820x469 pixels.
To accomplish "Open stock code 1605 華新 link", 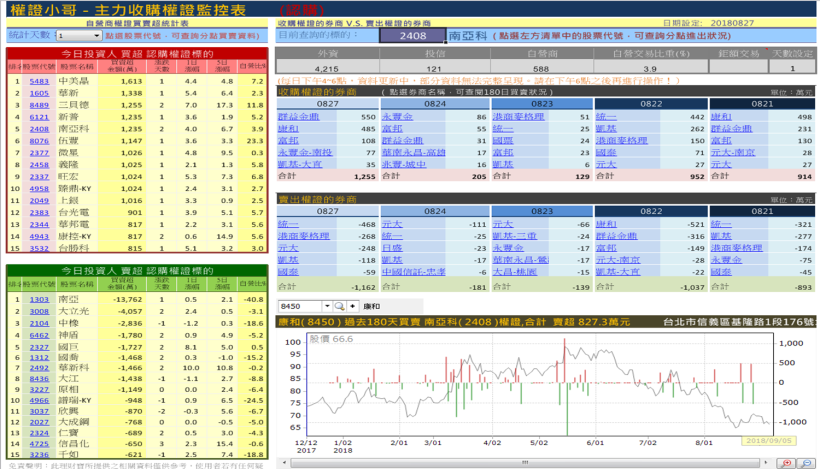I will pos(39,94).
